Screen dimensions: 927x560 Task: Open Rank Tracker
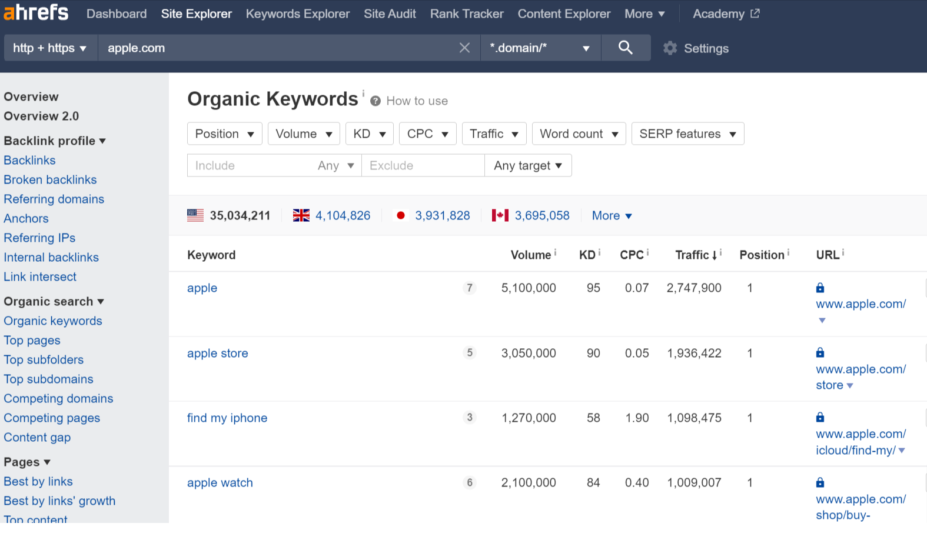pyautogui.click(x=467, y=14)
